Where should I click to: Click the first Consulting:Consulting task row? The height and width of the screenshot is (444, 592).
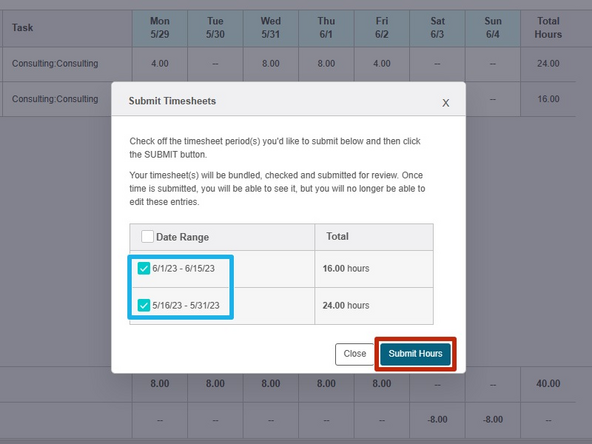tap(55, 63)
